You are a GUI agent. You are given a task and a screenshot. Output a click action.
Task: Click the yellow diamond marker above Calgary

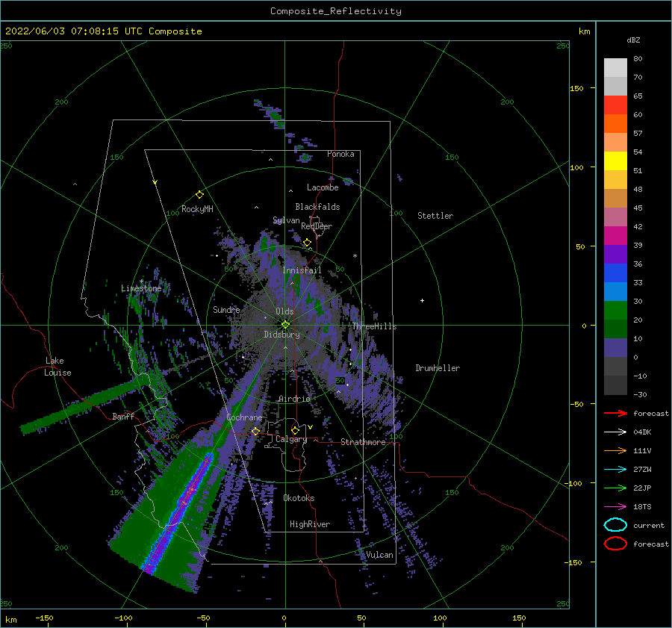click(295, 430)
